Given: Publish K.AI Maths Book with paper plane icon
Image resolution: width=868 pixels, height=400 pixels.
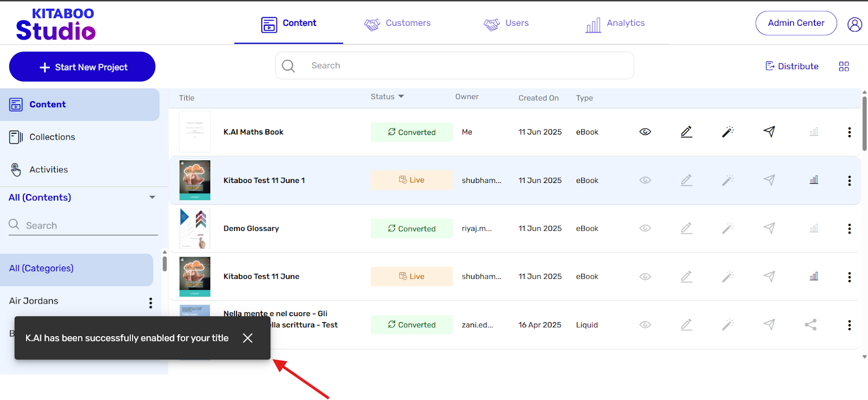Looking at the screenshot, I should point(769,132).
